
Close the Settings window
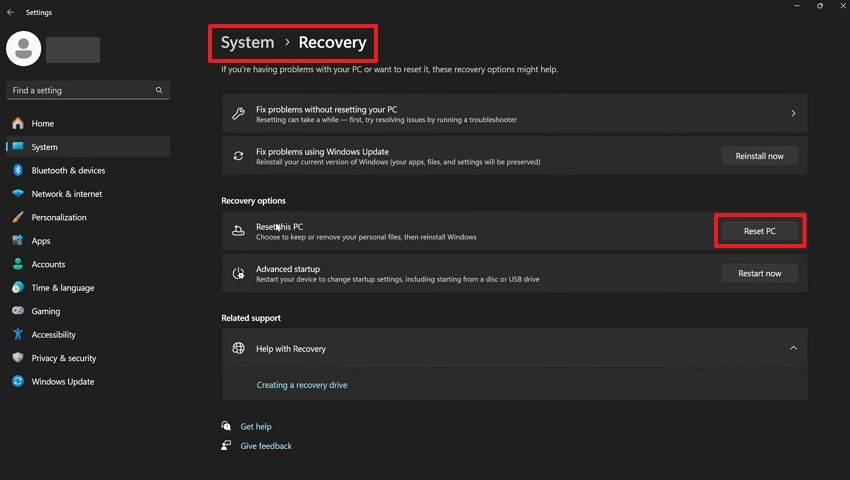pos(843,5)
